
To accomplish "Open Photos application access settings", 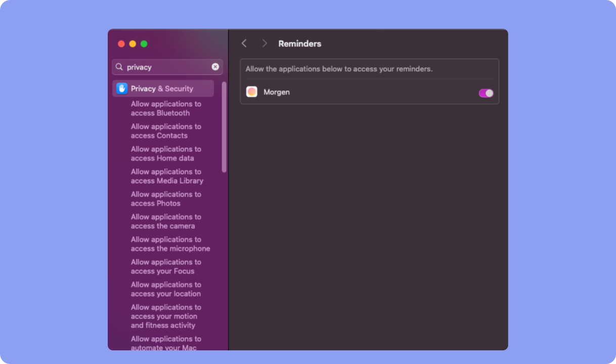I will tap(166, 199).
